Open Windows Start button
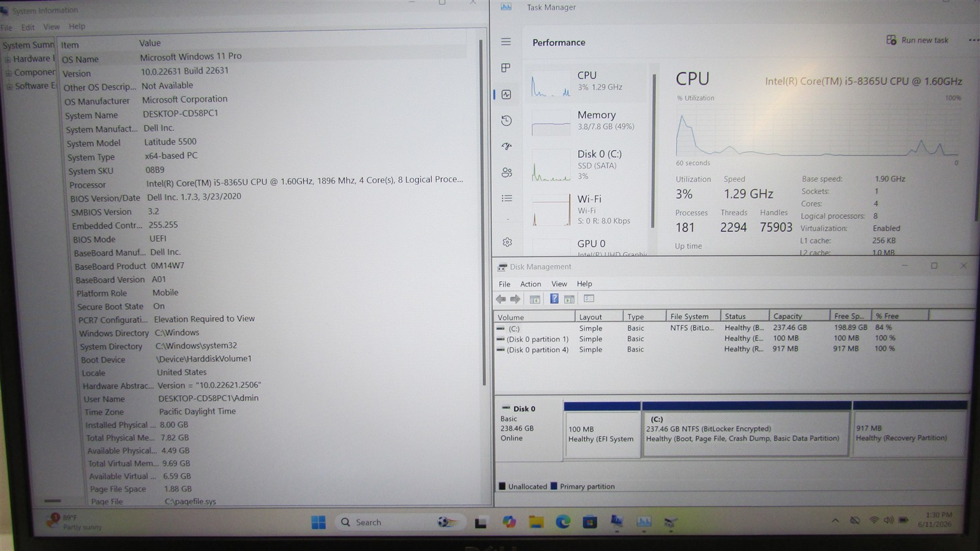The image size is (980, 551). [318, 522]
